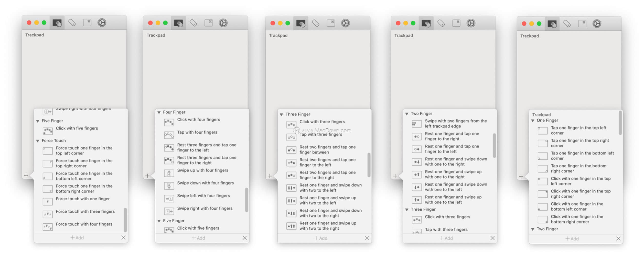Open the mouse icon in the rightmost window
Image resolution: width=644 pixels, height=260 pixels.
[567, 24]
